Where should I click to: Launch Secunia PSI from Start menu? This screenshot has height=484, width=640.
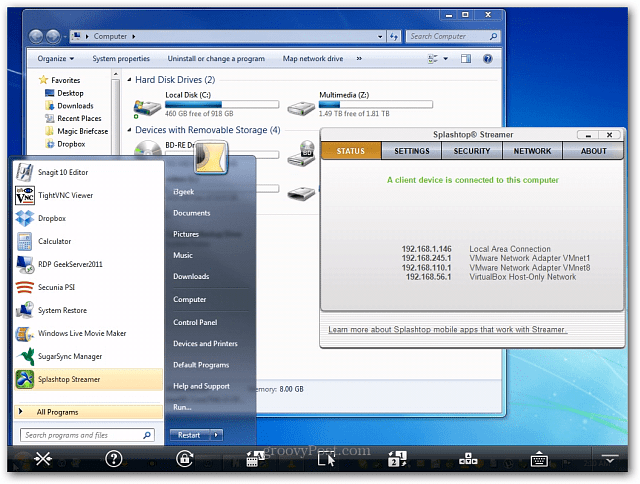tap(89, 287)
